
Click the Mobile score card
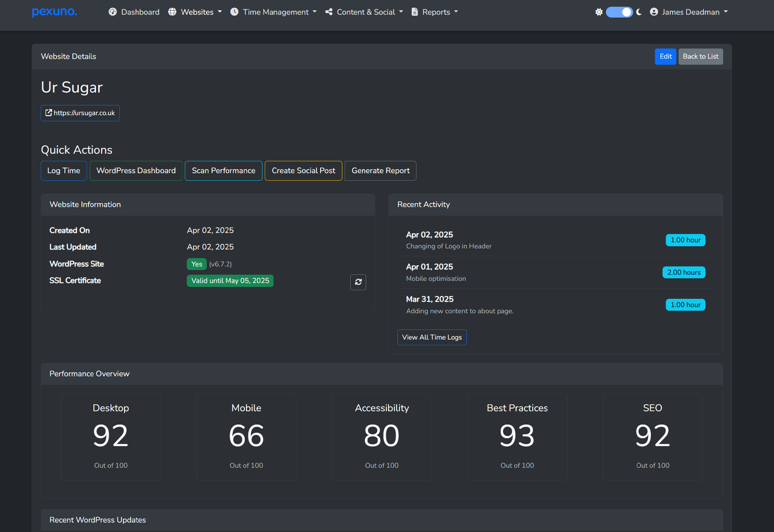point(246,437)
